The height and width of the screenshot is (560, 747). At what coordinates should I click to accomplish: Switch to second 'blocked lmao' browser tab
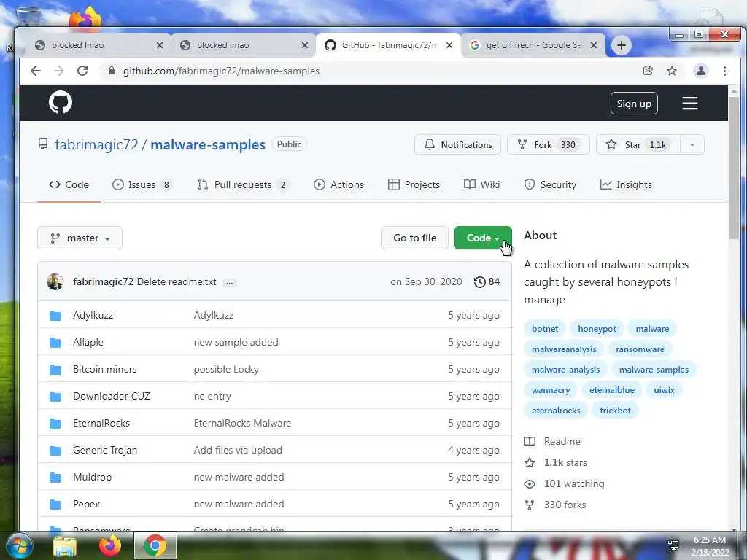pyautogui.click(x=243, y=45)
